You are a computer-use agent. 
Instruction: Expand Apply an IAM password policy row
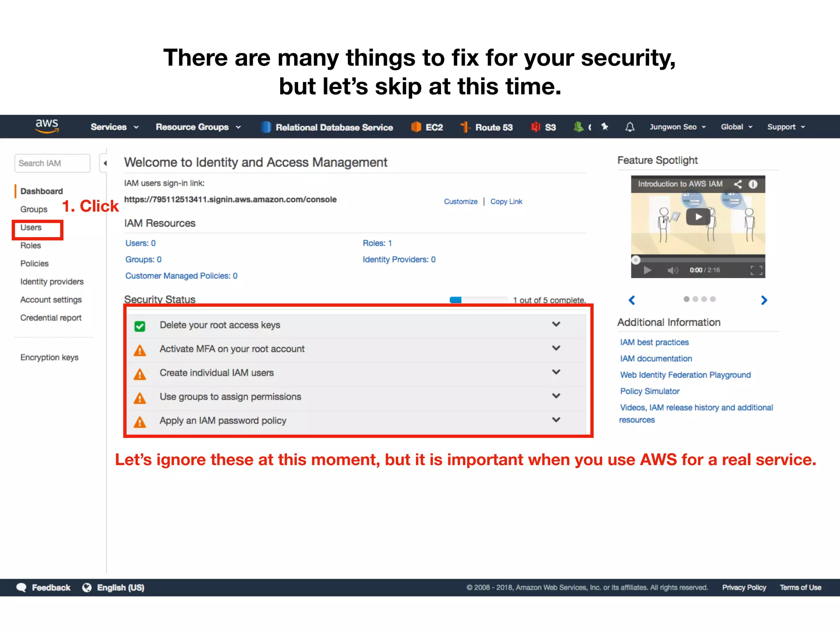556,420
